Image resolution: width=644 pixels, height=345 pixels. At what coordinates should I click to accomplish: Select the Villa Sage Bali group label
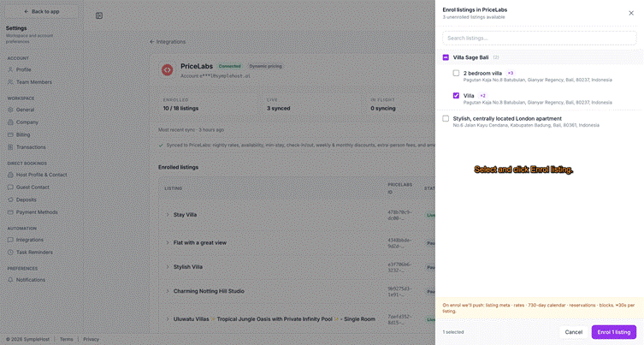click(470, 57)
